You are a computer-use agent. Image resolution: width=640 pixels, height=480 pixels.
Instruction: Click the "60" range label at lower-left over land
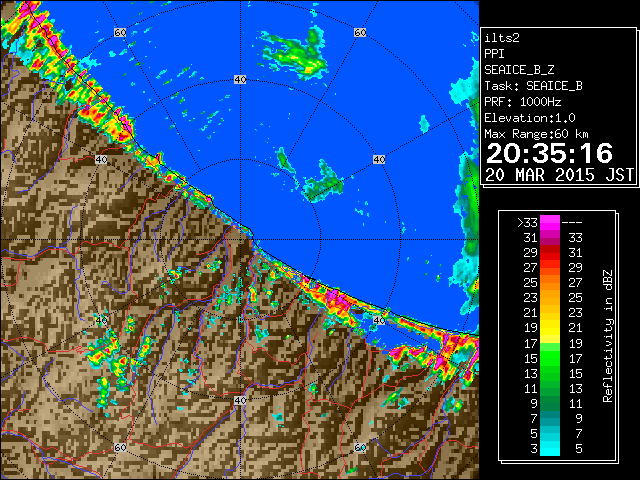click(120, 447)
